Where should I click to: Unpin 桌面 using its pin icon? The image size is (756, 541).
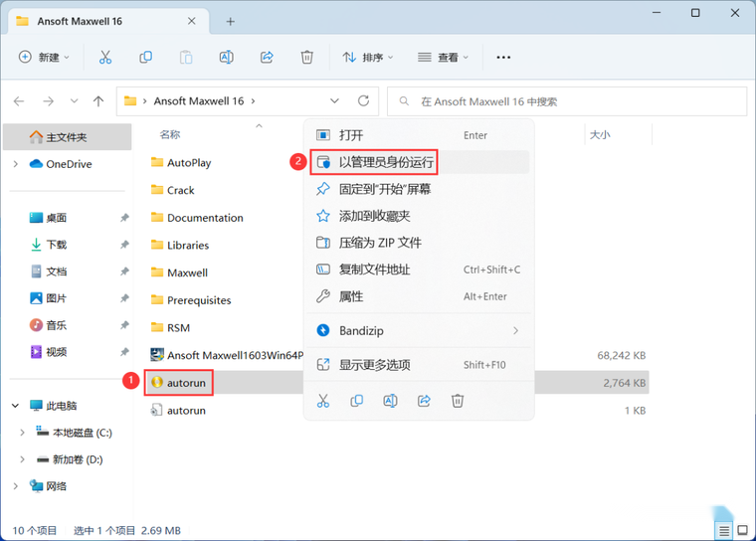click(124, 218)
